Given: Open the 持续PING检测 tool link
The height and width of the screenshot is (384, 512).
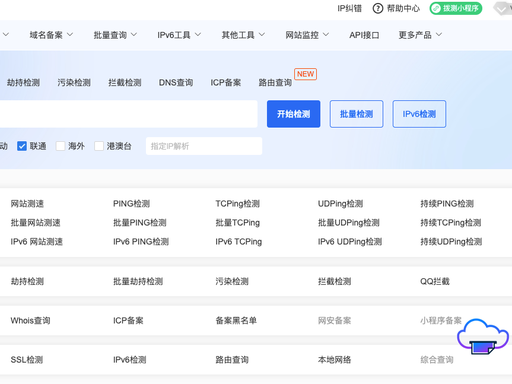Looking at the screenshot, I should [447, 204].
